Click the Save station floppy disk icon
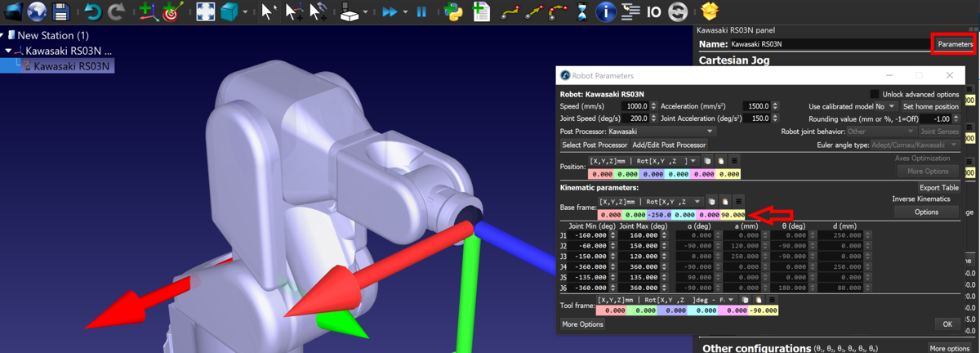 (x=60, y=12)
